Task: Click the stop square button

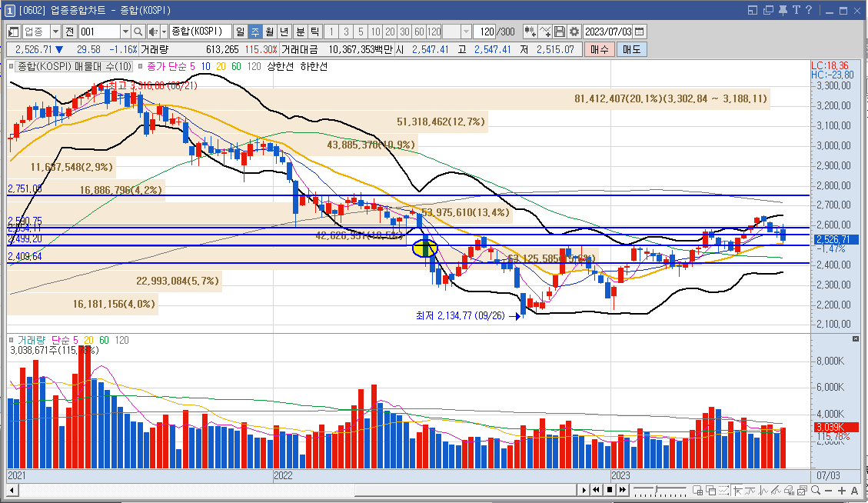Action: (610, 490)
